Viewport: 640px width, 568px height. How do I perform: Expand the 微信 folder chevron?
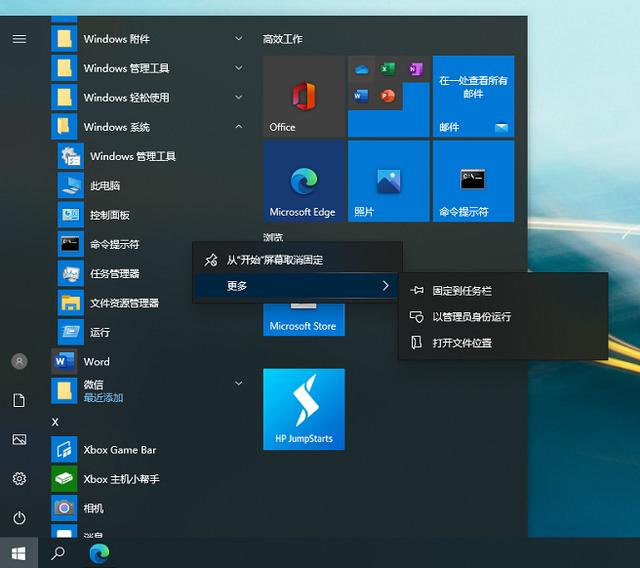tap(239, 383)
